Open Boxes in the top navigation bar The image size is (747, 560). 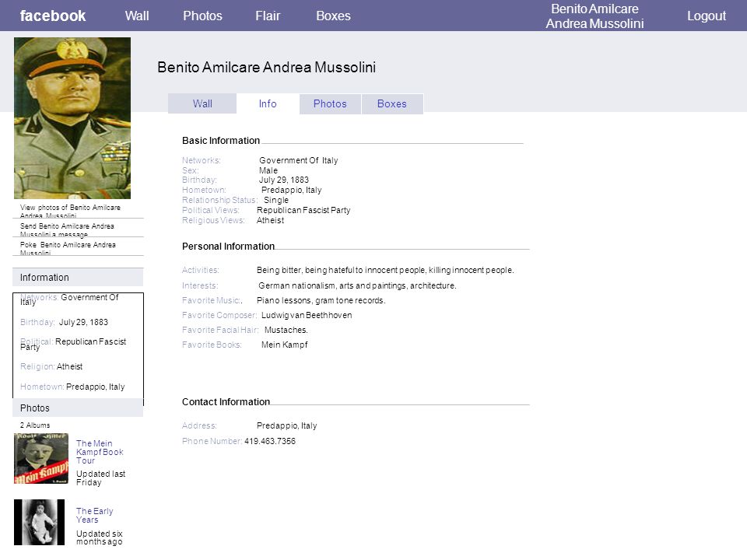(x=334, y=16)
